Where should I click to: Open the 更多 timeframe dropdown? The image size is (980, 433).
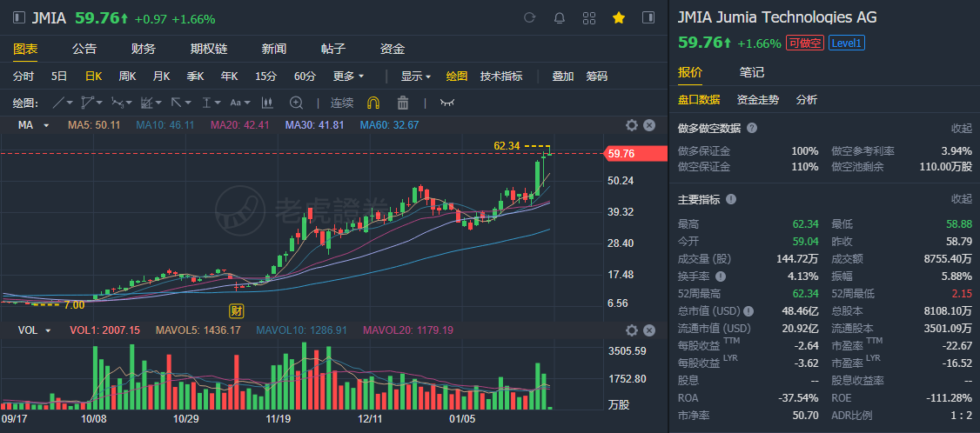pyautogui.click(x=348, y=77)
